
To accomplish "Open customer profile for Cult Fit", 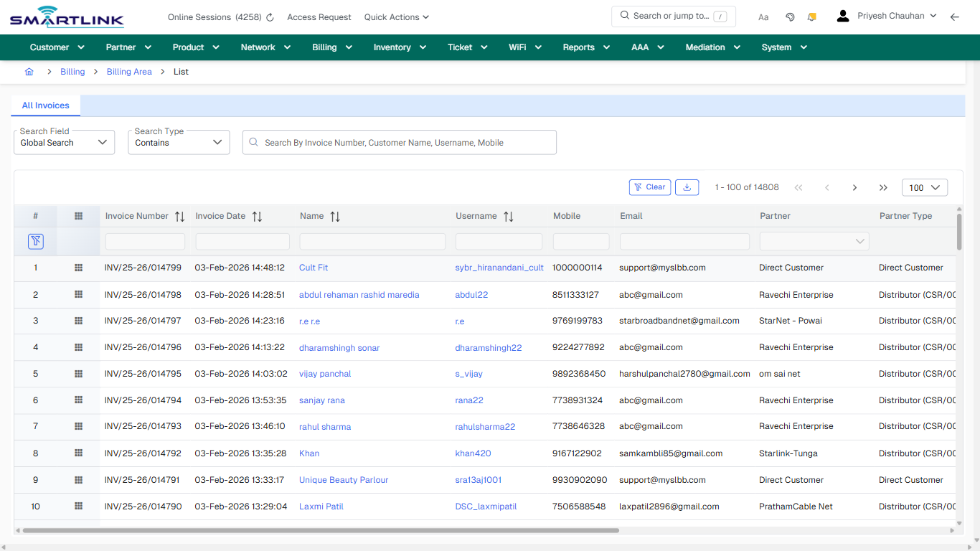I will tap(314, 268).
